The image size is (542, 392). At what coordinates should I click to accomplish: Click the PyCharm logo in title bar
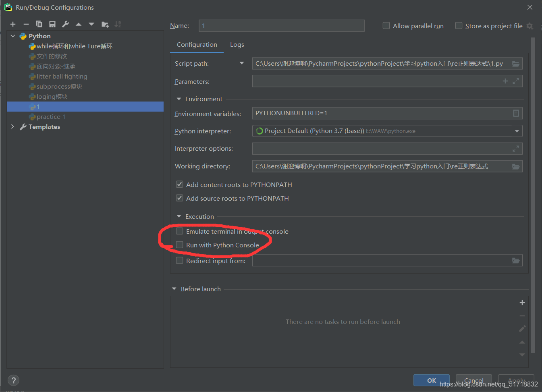(8, 7)
